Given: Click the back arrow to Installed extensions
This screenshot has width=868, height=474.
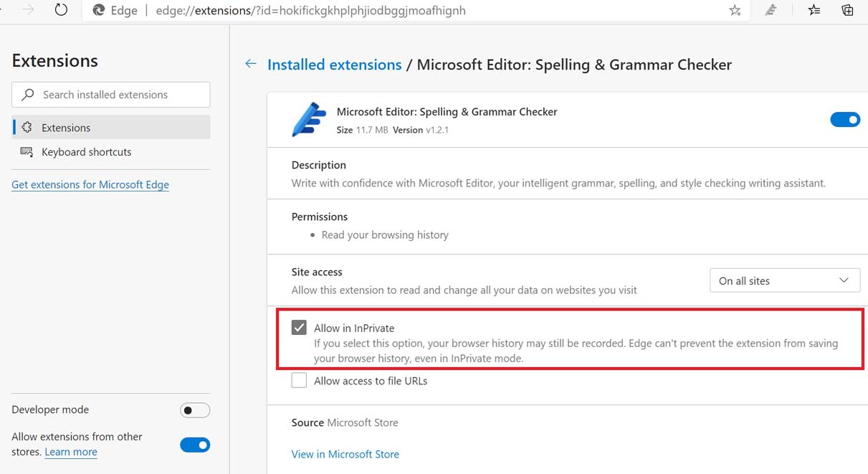Looking at the screenshot, I should pos(251,64).
